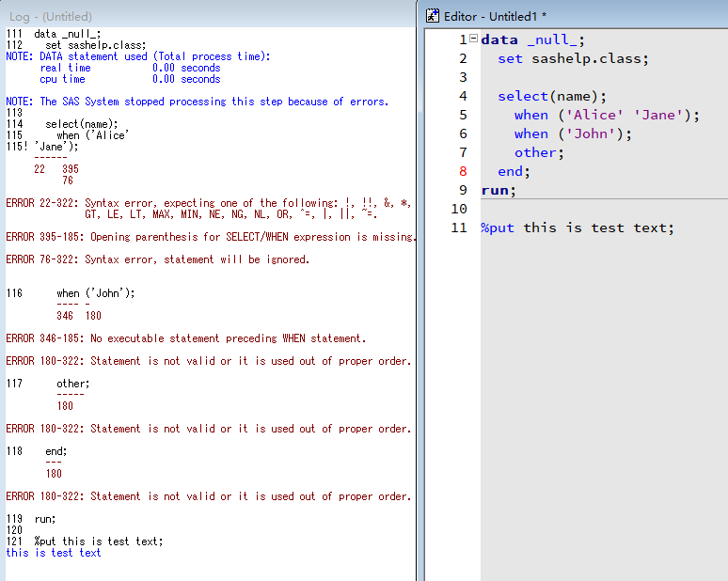The image size is (728, 581).
Task: Click line number 11 in editor margin
Action: pos(459,228)
